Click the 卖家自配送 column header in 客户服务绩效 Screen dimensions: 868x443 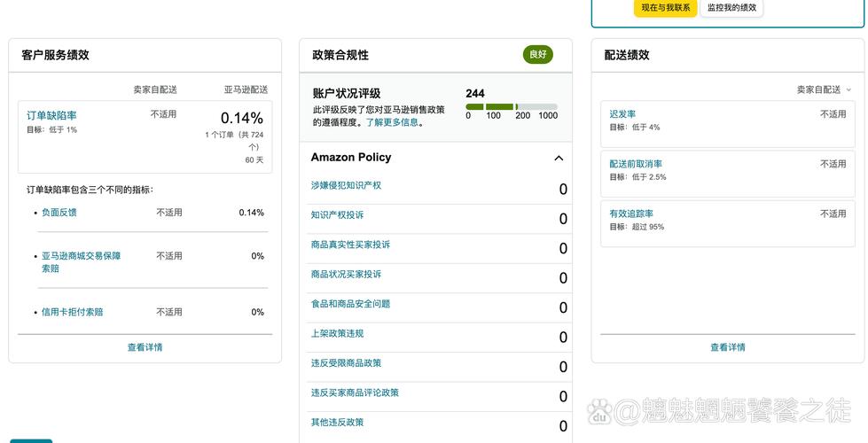point(155,89)
